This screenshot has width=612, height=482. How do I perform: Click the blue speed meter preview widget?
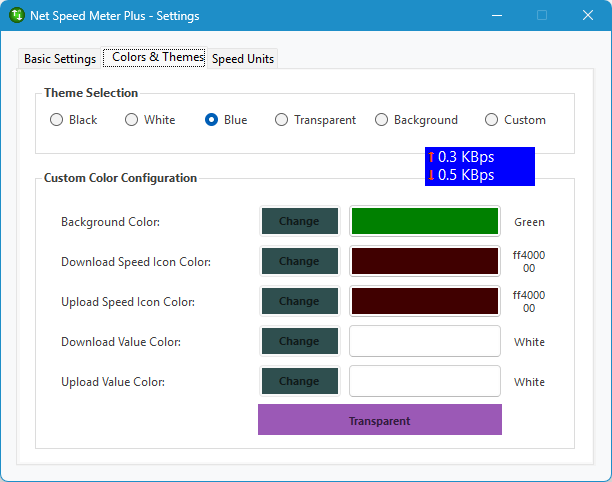479,166
